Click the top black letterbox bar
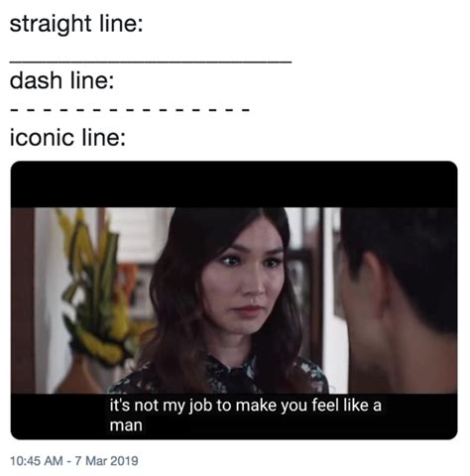The image size is (470, 476). tap(234, 184)
